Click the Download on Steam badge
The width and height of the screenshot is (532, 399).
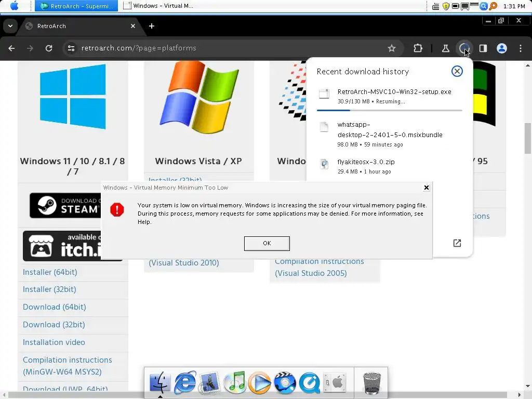point(65,206)
